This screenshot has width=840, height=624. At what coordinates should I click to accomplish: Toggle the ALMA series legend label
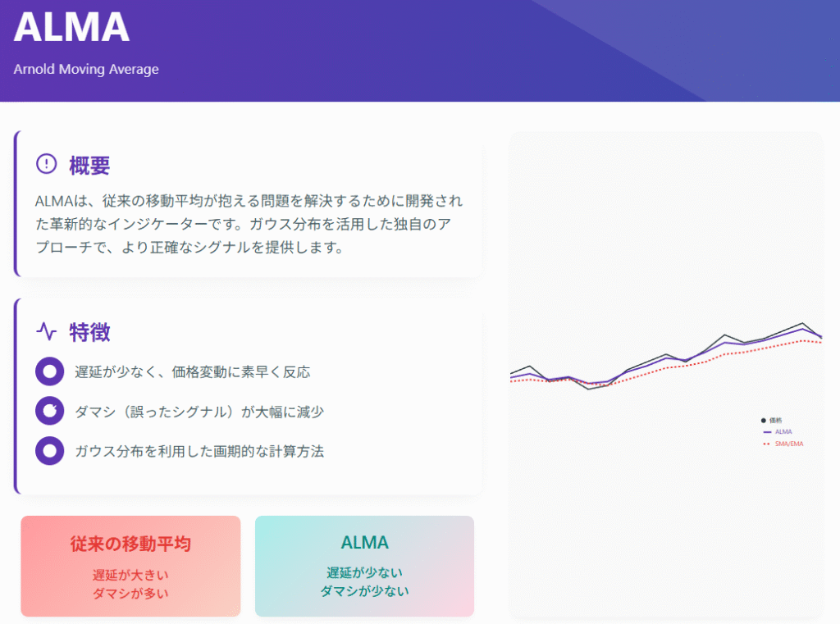point(783,431)
